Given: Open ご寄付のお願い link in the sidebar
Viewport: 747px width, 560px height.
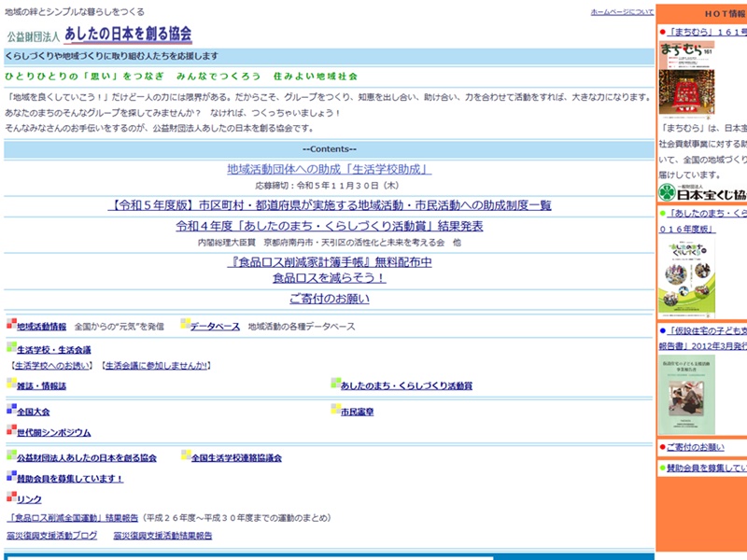Looking at the screenshot, I should click(x=696, y=447).
